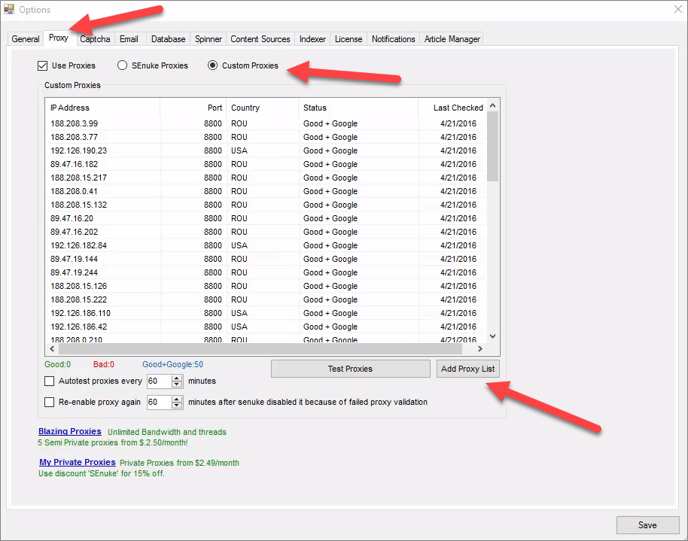Decrease Re-enable minutes with down arrow
Screen dimensions: 688x541
coord(177,405)
